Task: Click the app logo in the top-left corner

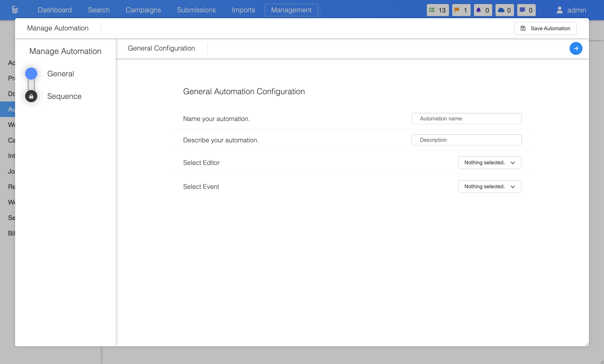Action: tap(15, 10)
